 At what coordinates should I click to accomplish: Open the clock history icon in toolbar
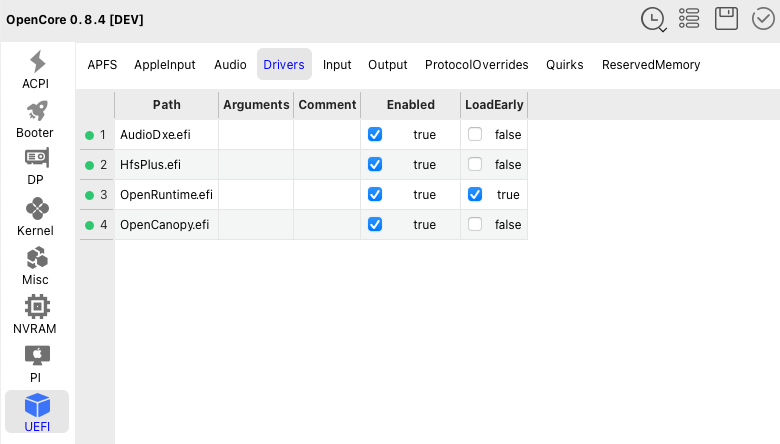tap(653, 19)
